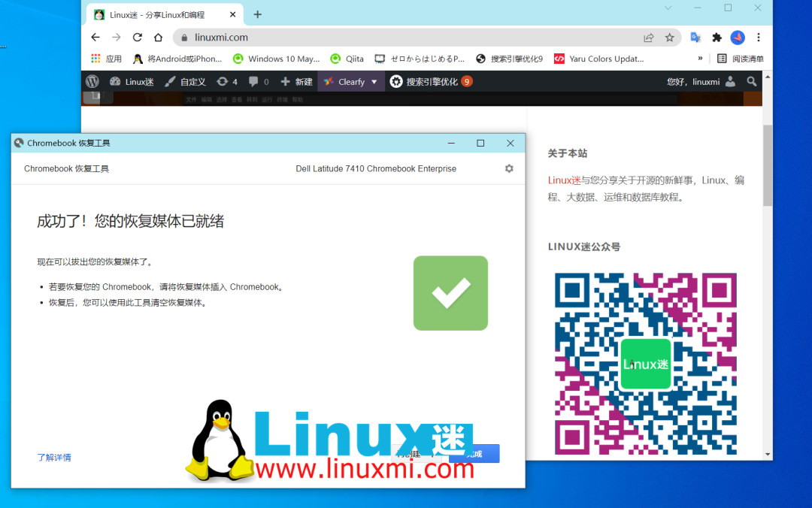Click the Chrome tab search chevron
This screenshot has height=508, width=812.
click(668, 8)
